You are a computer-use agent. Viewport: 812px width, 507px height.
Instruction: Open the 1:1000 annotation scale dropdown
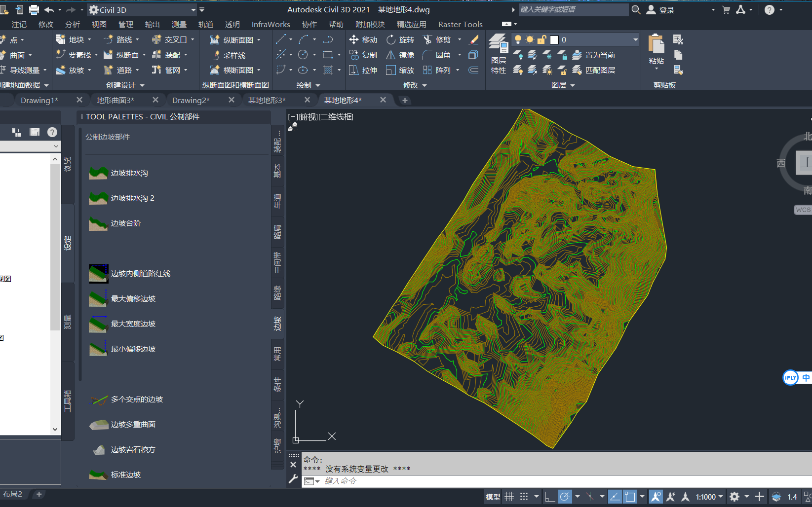708,497
